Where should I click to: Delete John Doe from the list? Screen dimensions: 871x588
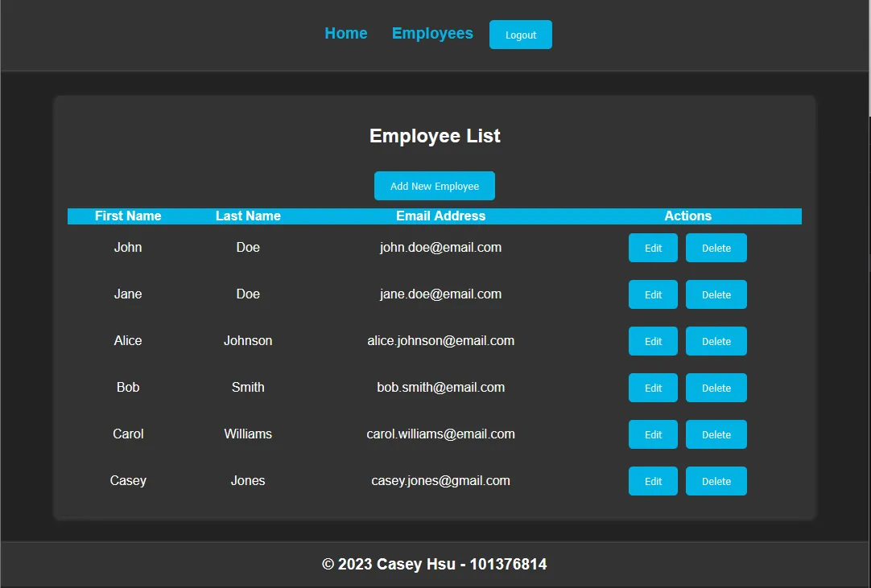coord(716,247)
